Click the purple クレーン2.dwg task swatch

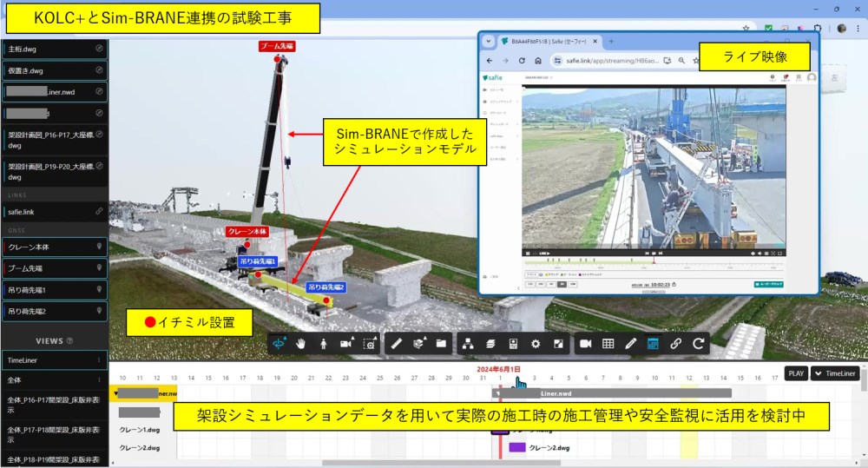tap(517, 447)
